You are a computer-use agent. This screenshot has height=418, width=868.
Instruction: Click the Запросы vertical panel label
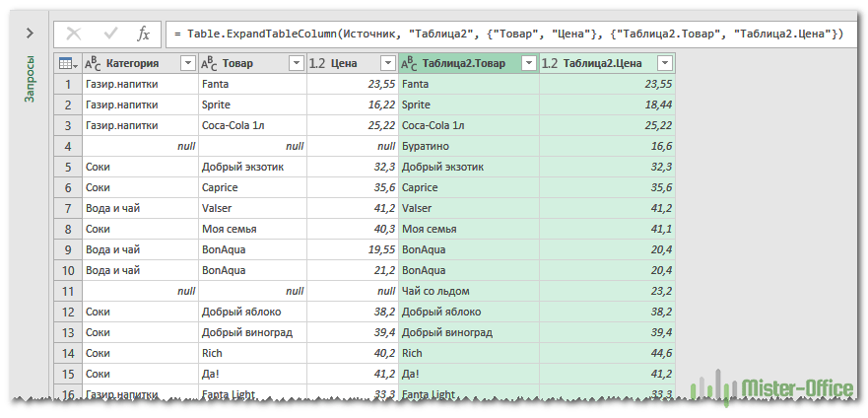coord(31,81)
